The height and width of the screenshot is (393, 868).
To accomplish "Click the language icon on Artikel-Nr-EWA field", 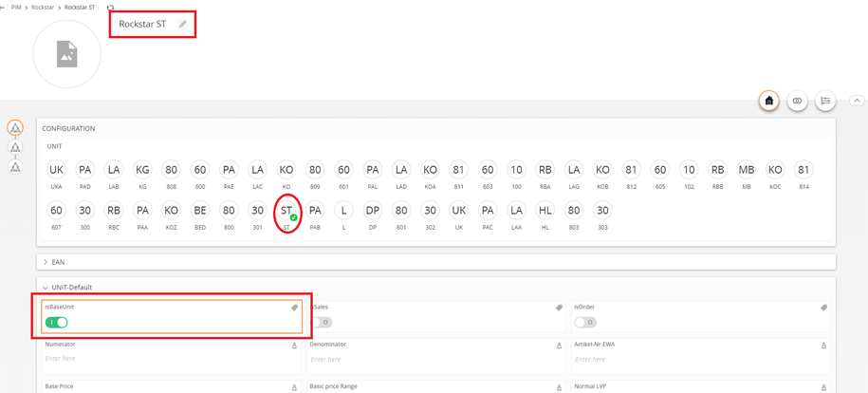I will [823, 346].
